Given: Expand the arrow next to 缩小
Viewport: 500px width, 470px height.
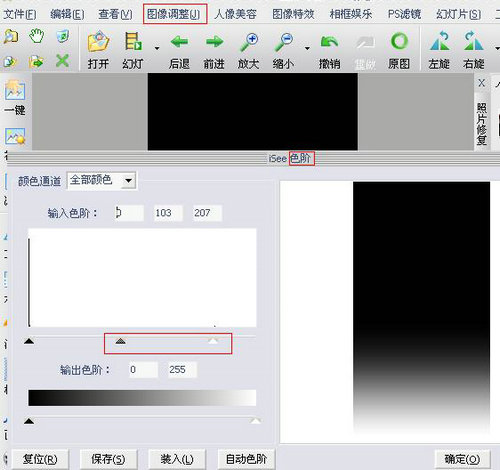Looking at the screenshot, I should click(307, 49).
